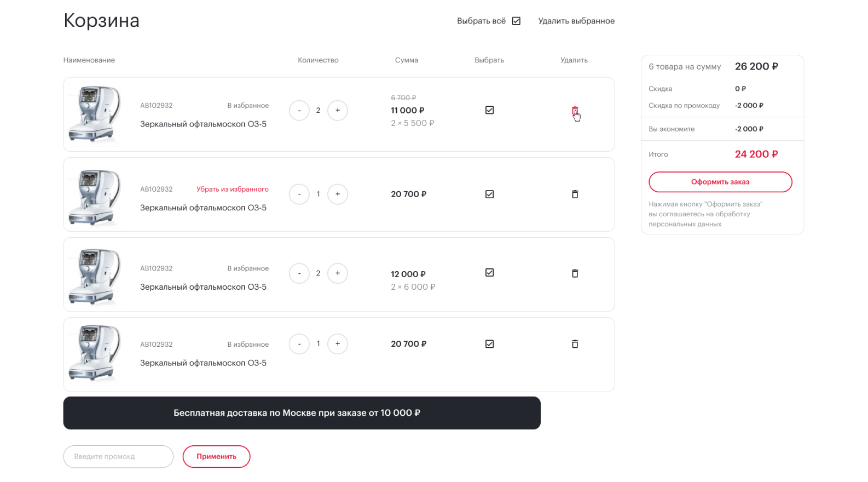
Task: Remove the last cart item using its trash icon
Action: point(575,344)
